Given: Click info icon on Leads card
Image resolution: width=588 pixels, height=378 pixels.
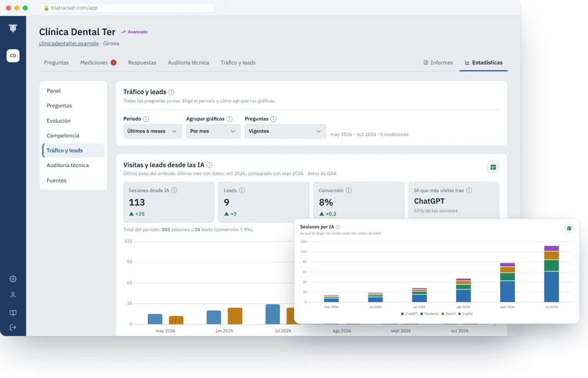Looking at the screenshot, I should pyautogui.click(x=242, y=190).
